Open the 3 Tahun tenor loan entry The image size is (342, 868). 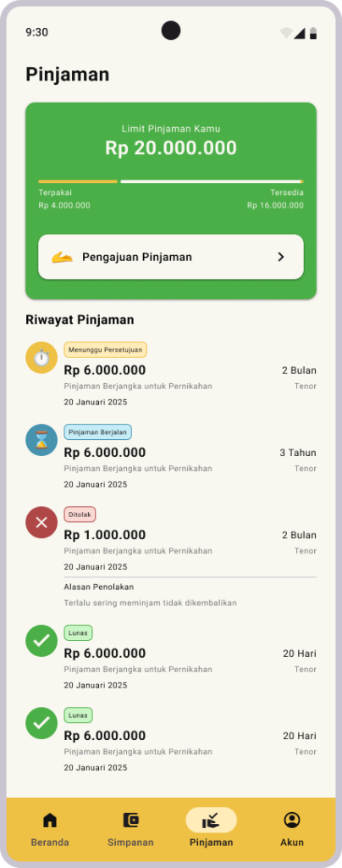pyautogui.click(x=171, y=457)
